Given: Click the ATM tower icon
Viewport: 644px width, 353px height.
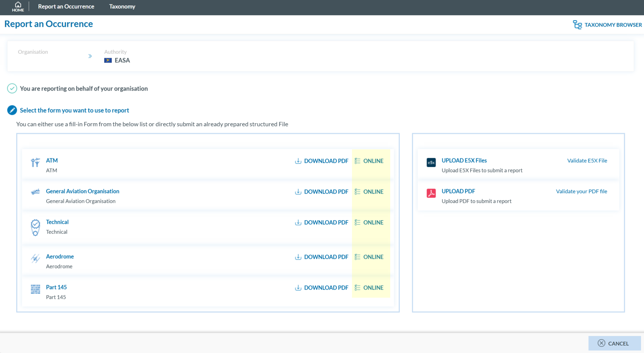Looking at the screenshot, I should point(35,162).
